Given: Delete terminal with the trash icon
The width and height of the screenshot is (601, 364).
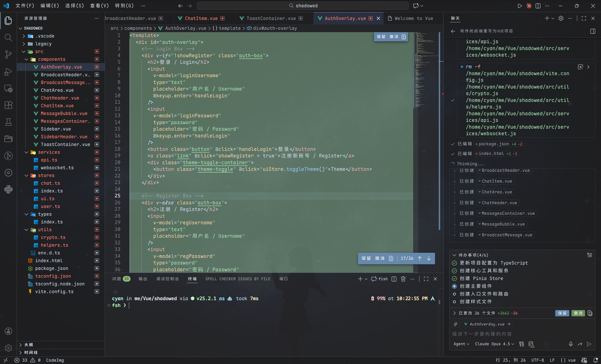Looking at the screenshot, I should click(x=403, y=279).
